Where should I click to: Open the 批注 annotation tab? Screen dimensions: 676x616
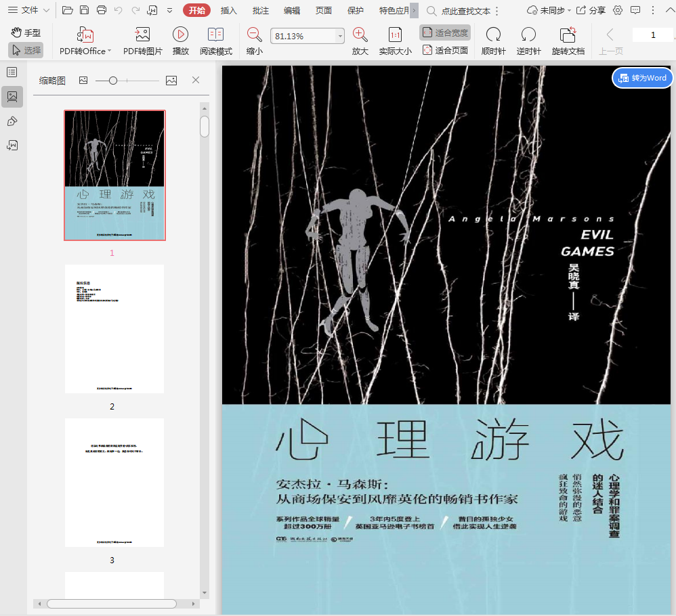261,10
